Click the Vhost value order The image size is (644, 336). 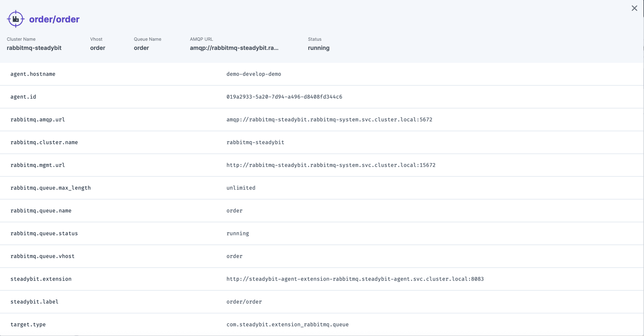(97, 48)
